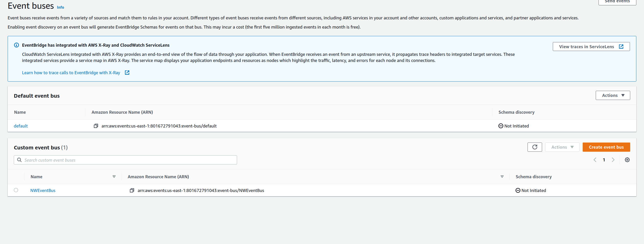644x244 pixels.
Task: Click Amazon Resource Name header in default table
Action: pos(122,112)
